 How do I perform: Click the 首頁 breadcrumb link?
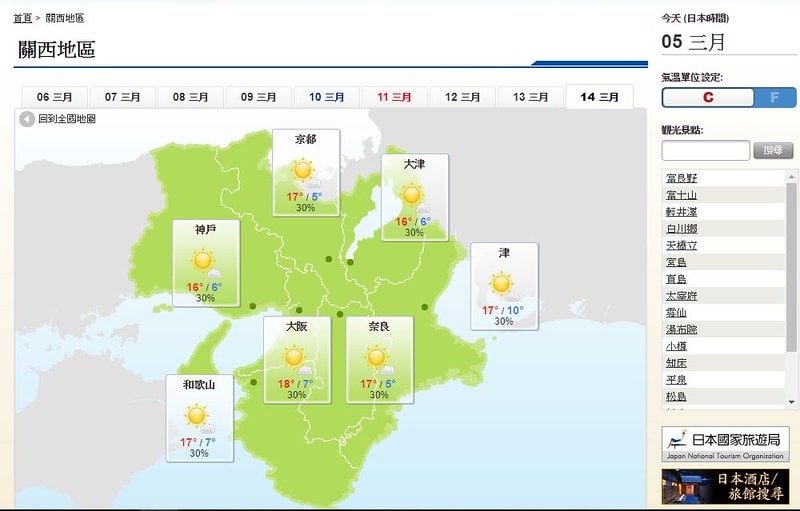pos(22,18)
